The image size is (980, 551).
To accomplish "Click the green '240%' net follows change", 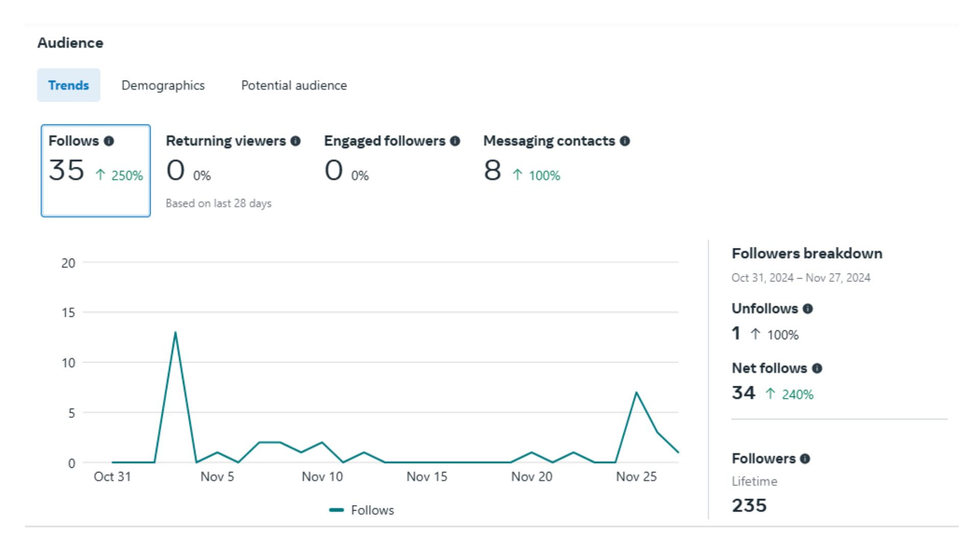I will 798,394.
